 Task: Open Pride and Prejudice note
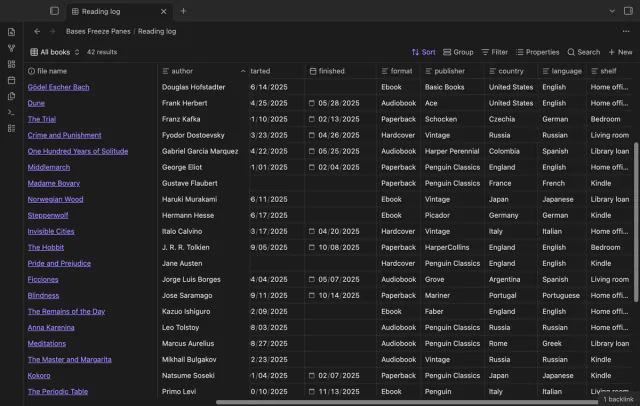tap(59, 263)
